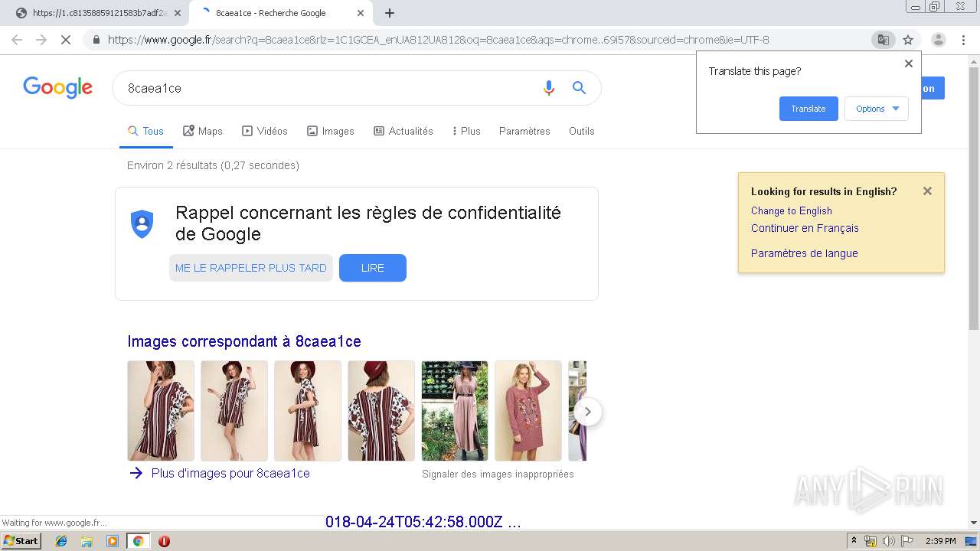Open a new tab with the plus button
980x551 pixels.
click(390, 13)
